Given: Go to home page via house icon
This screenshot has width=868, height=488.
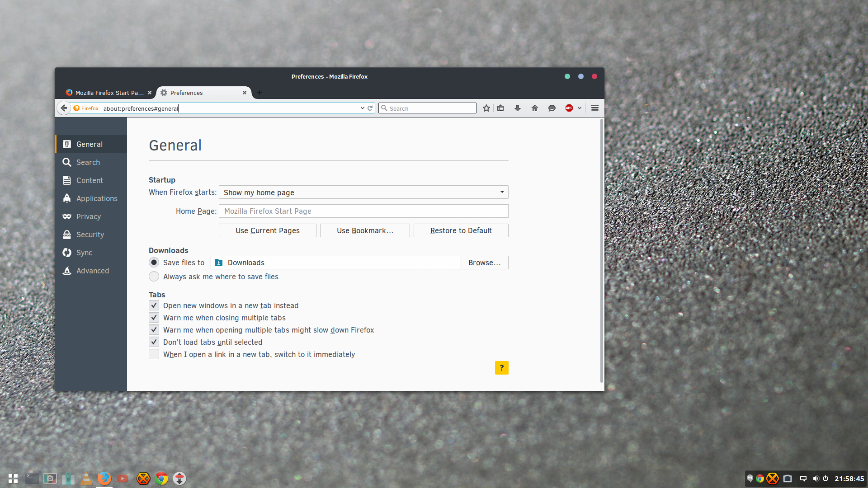Looking at the screenshot, I should pos(535,108).
